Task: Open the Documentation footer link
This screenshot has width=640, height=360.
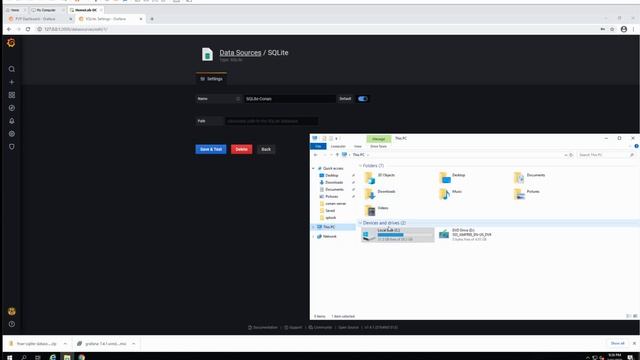Action: 263,327
